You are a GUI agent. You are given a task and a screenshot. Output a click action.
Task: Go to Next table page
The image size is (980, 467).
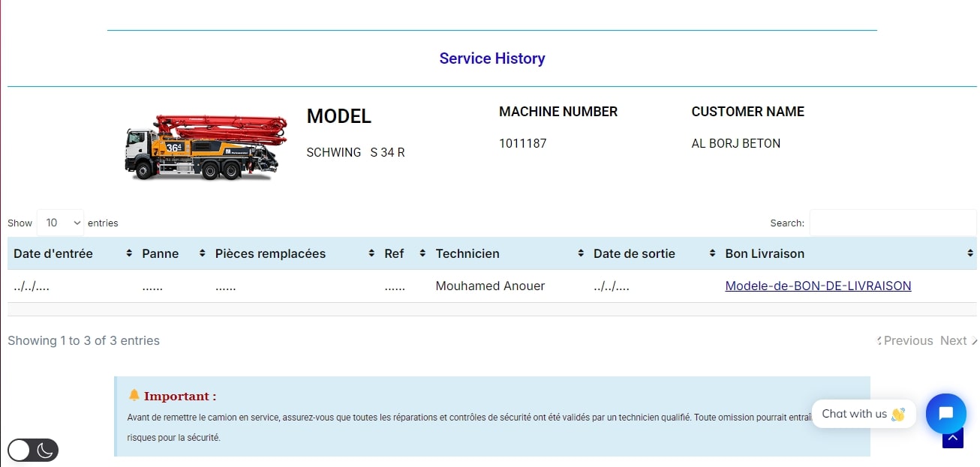click(954, 340)
